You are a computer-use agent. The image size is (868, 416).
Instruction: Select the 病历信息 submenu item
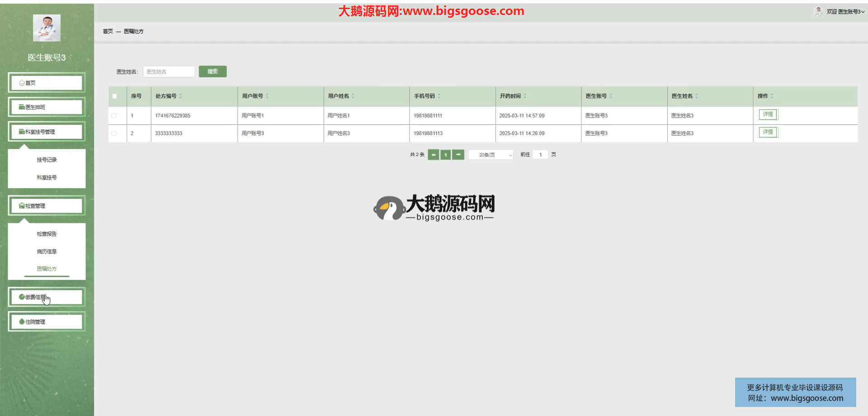point(47,251)
